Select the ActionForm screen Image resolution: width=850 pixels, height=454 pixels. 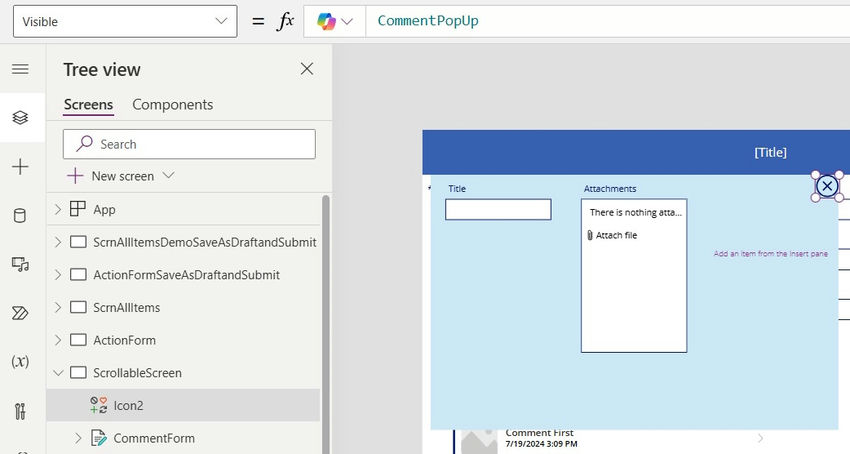124,340
